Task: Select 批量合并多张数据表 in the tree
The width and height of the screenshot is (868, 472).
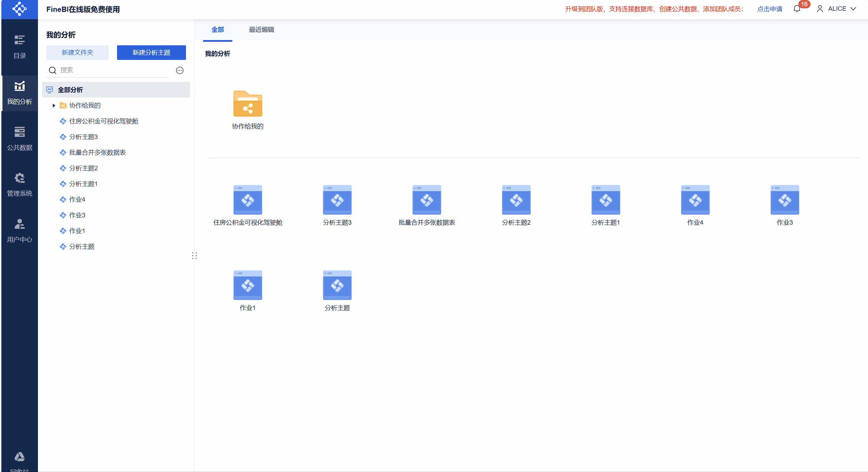Action: 116,153
